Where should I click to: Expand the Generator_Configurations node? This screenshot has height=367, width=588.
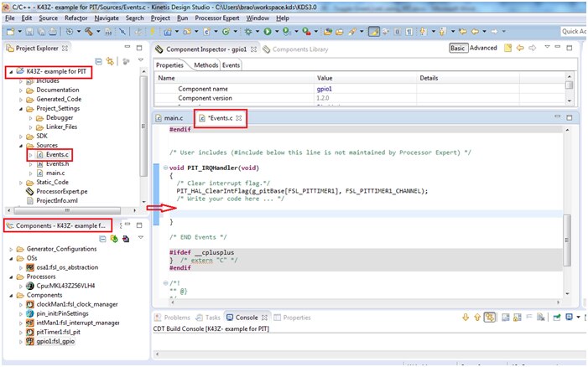(x=10, y=249)
